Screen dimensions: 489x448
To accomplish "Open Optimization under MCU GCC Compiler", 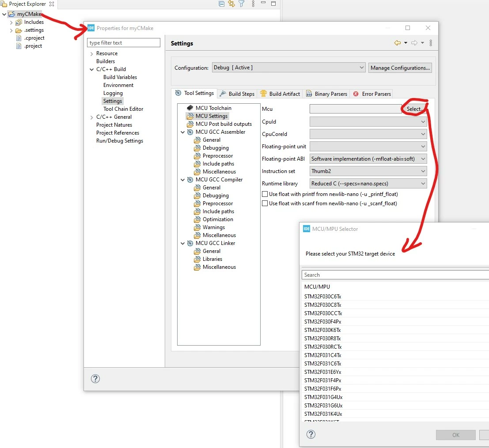I will pos(218,219).
